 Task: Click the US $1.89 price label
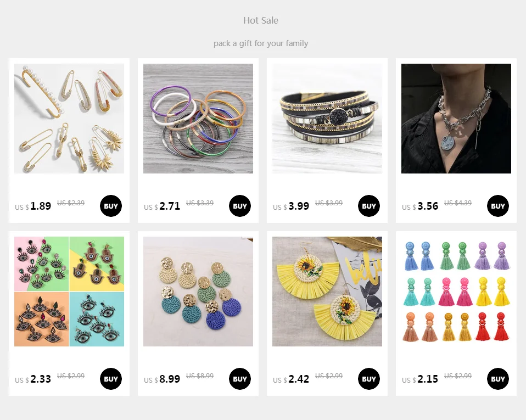[33, 206]
